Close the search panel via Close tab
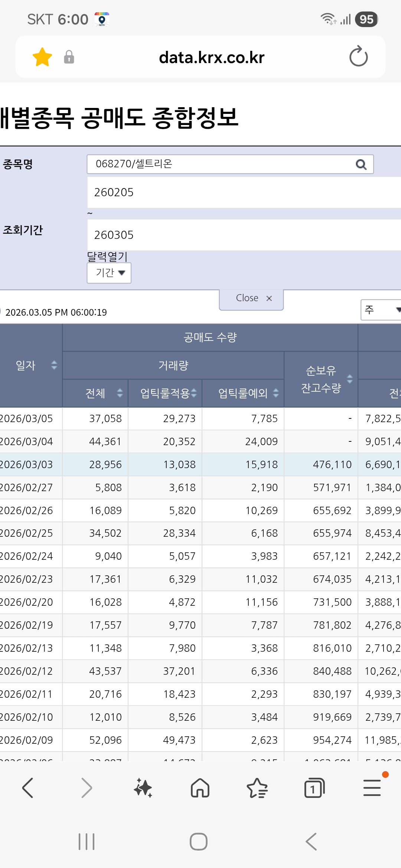This screenshot has height=868, width=401. 251,299
